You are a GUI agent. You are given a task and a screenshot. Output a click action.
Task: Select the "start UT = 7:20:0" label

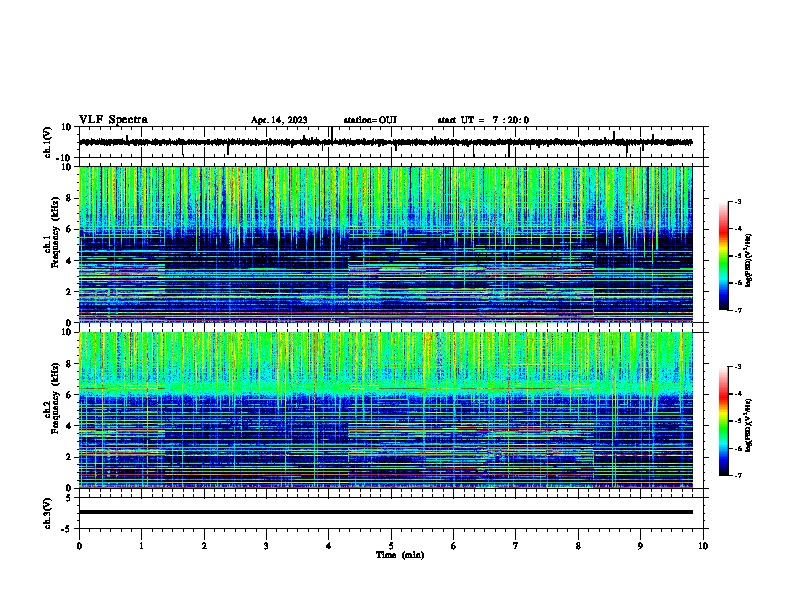pyautogui.click(x=483, y=120)
